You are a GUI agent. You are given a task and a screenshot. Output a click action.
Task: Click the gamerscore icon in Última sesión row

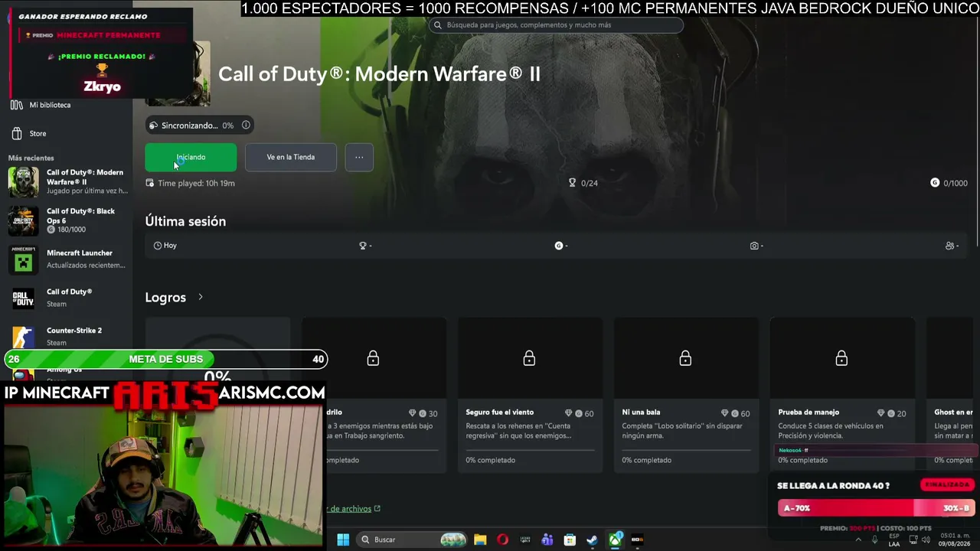[559, 246]
